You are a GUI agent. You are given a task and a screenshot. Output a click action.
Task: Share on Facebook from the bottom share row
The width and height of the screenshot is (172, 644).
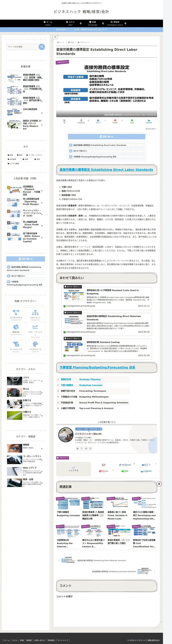click(125, 465)
